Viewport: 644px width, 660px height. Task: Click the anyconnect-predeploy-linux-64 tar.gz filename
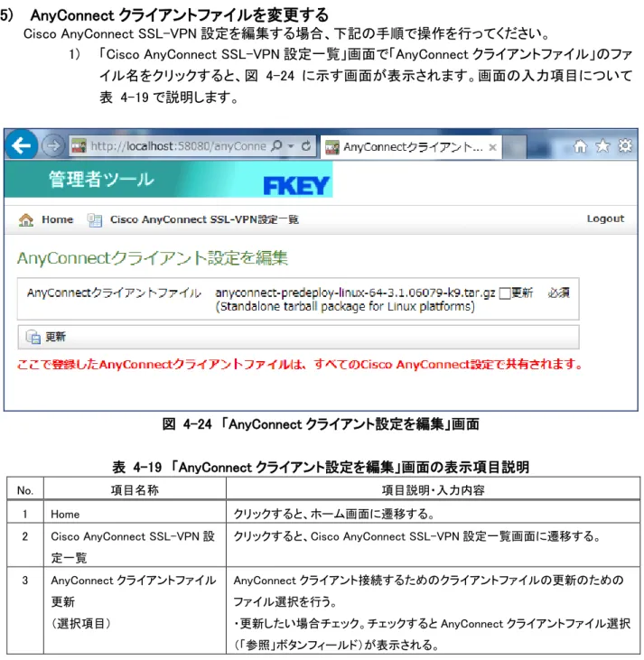tap(355, 293)
